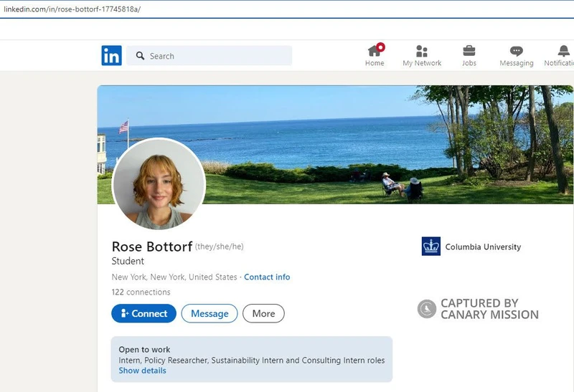Click the search magnifier icon
Screen dimensions: 574x392
140,56
